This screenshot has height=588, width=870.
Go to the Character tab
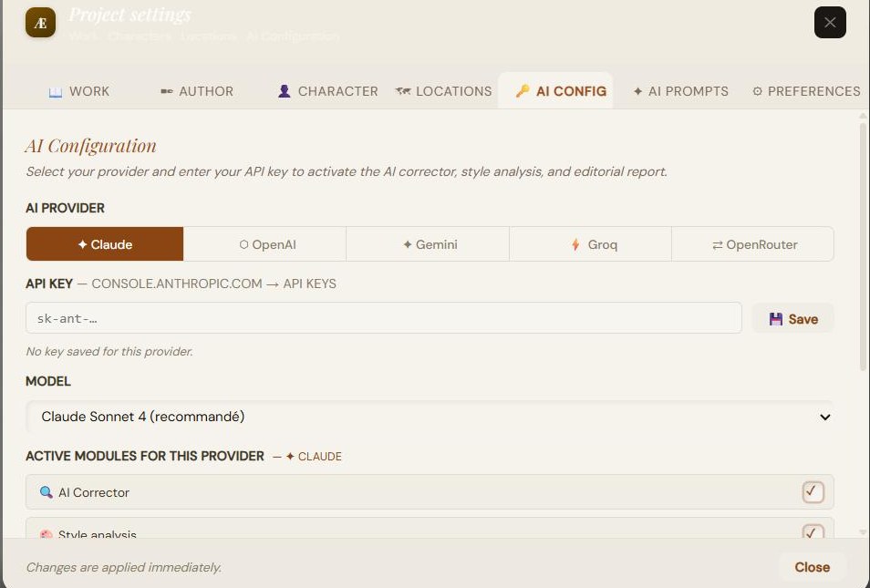pos(327,91)
